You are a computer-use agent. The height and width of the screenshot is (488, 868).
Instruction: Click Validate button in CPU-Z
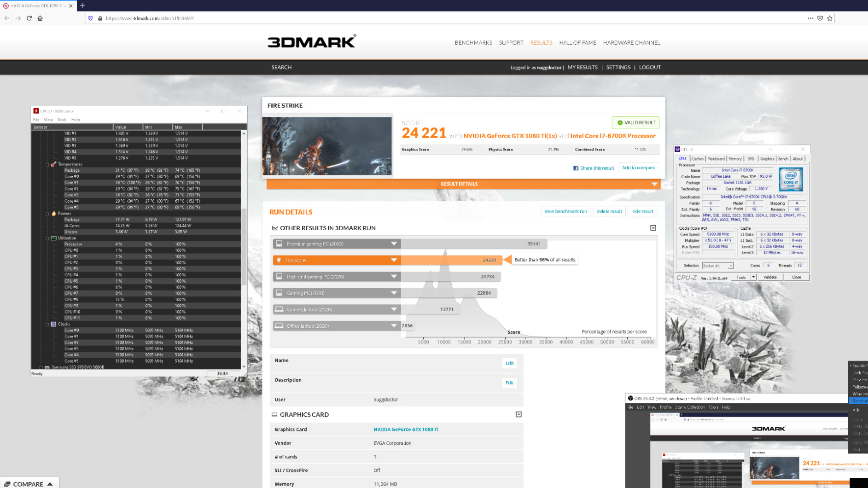click(770, 277)
